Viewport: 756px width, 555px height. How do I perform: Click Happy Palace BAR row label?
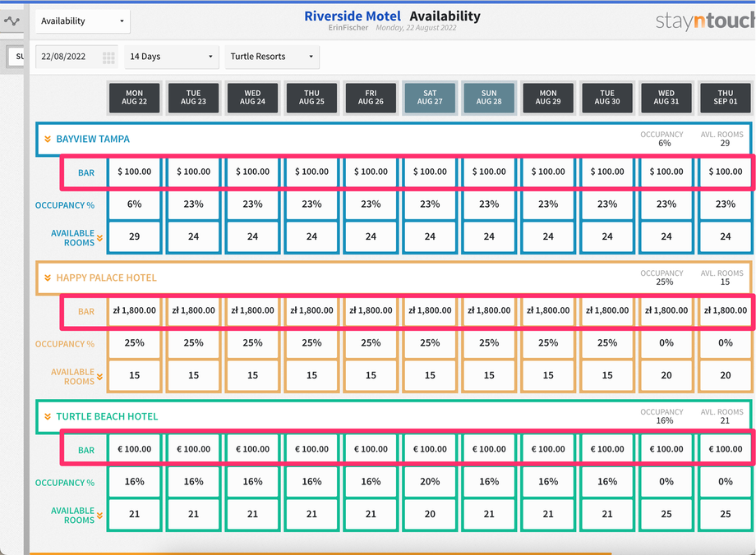coord(86,312)
